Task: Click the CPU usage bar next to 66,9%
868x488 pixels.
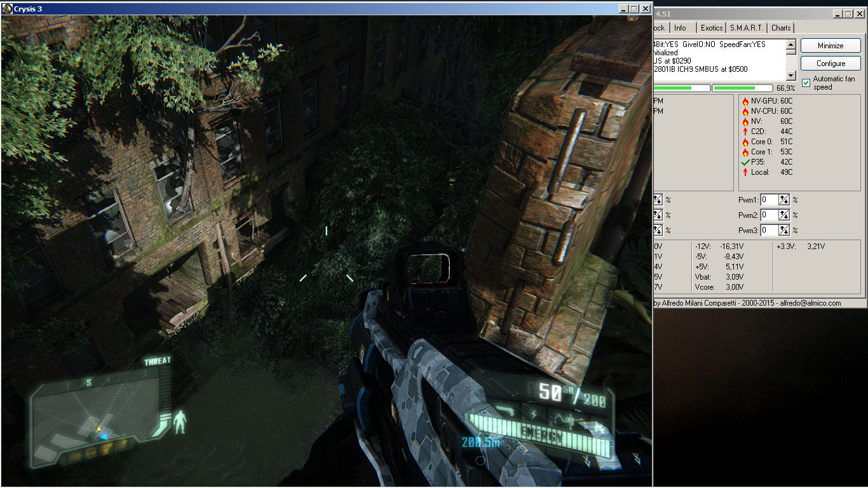Action: tap(743, 88)
